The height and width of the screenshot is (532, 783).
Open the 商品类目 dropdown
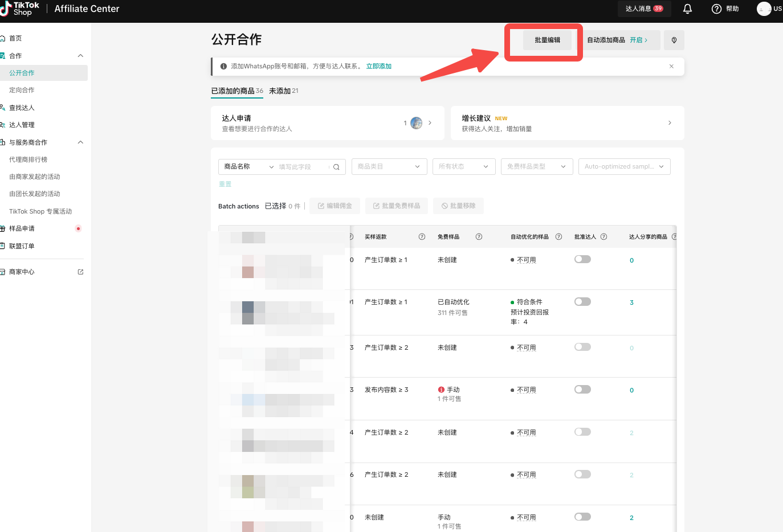coord(389,167)
